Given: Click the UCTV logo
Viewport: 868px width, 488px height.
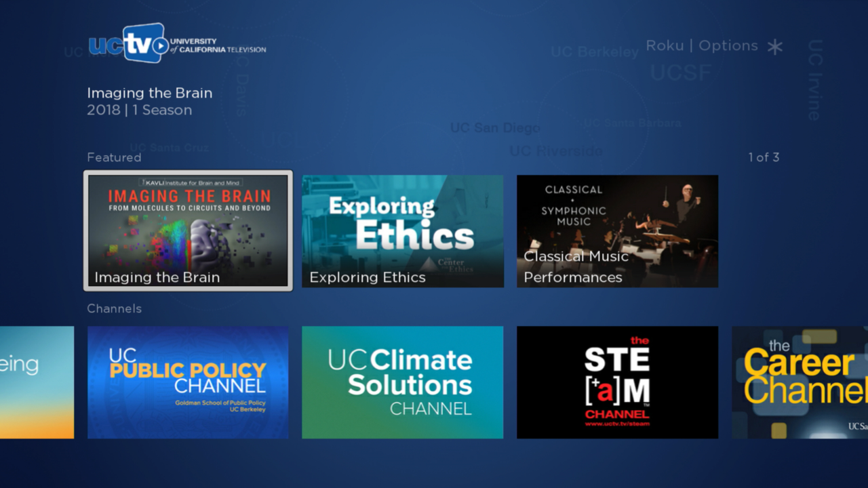Looking at the screenshot, I should [177, 43].
